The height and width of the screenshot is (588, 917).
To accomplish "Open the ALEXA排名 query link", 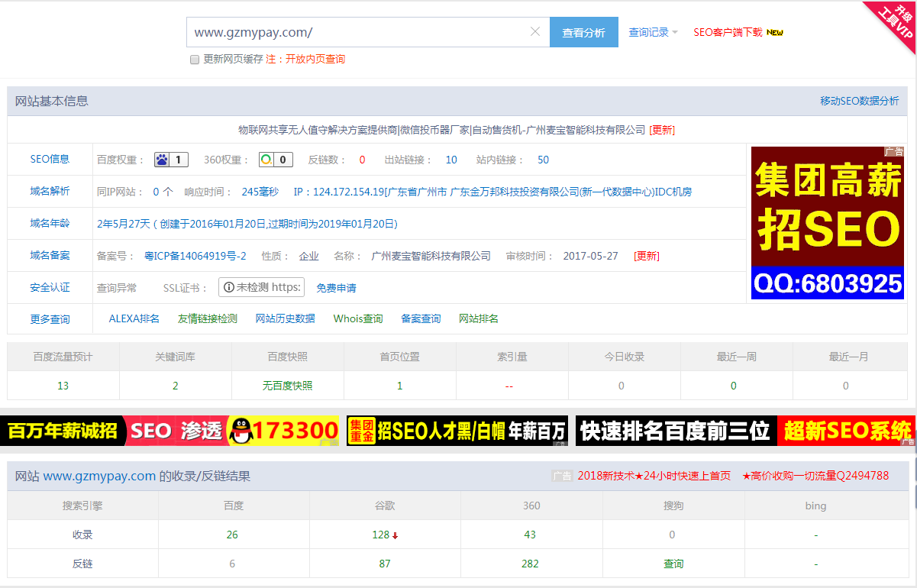I will click(x=134, y=318).
